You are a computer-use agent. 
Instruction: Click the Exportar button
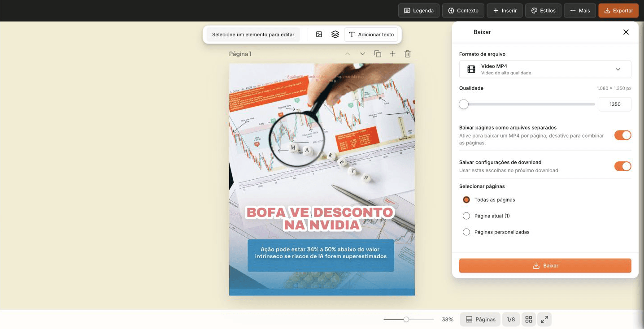618,11
